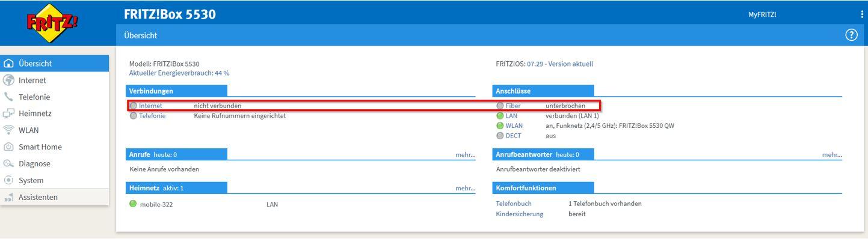Click '1 Telefonbuch vorhanden' text
Viewport: 868px width, 239px height.
605,204
